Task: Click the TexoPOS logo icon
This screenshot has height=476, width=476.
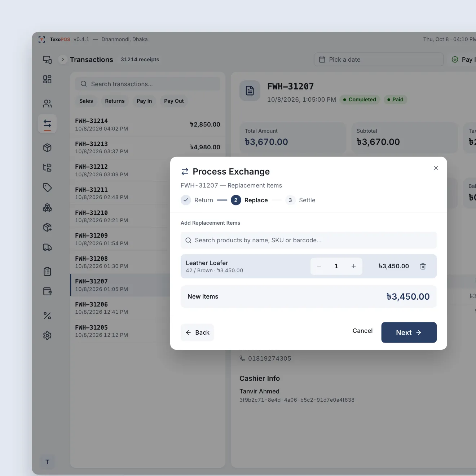Action: pyautogui.click(x=42, y=39)
